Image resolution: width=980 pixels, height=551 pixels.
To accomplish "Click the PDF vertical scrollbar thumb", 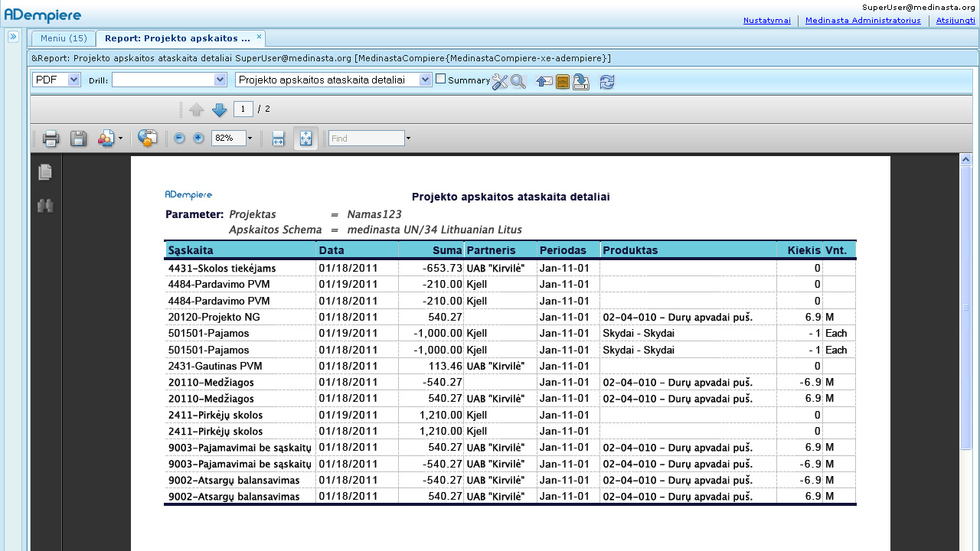I will tap(966, 308).
